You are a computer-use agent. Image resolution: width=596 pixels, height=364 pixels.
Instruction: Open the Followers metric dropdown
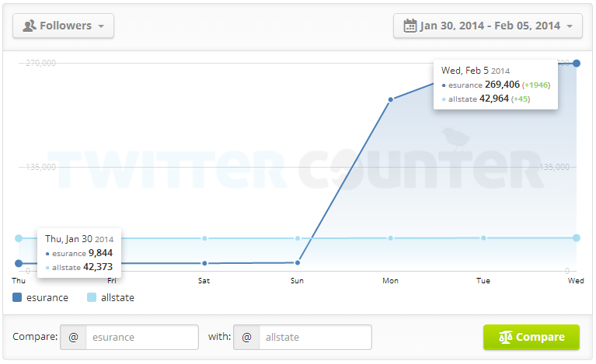pos(63,26)
